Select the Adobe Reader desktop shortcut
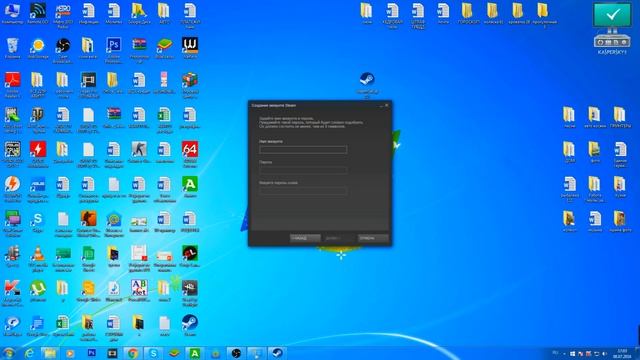 pos(12,85)
